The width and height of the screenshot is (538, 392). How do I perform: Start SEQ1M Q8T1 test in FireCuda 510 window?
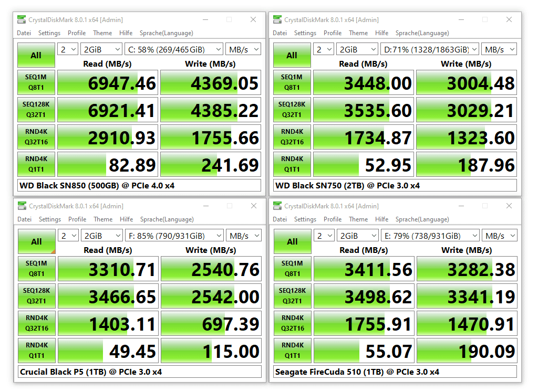tap(292, 269)
